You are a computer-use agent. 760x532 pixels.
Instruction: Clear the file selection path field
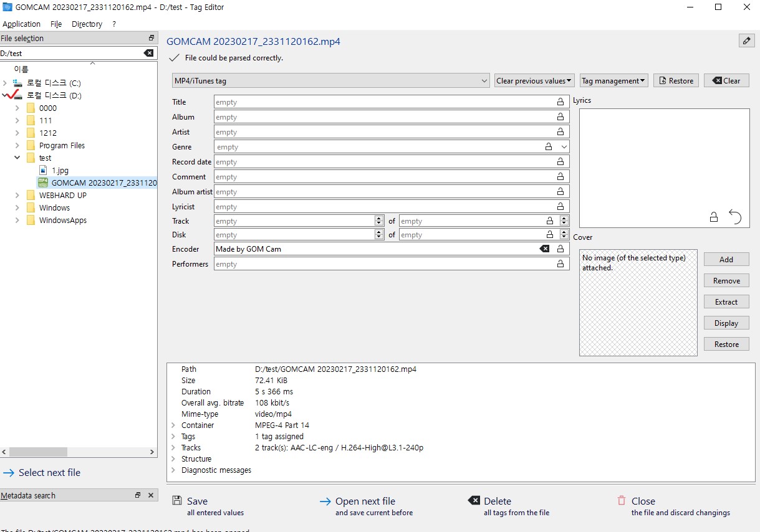149,53
